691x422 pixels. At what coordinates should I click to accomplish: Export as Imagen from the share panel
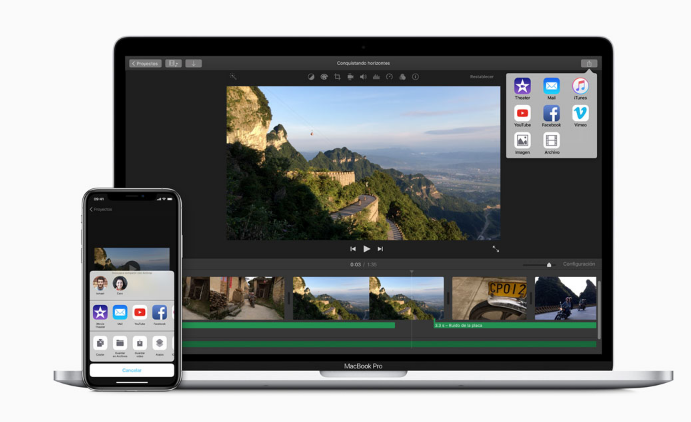(522, 141)
